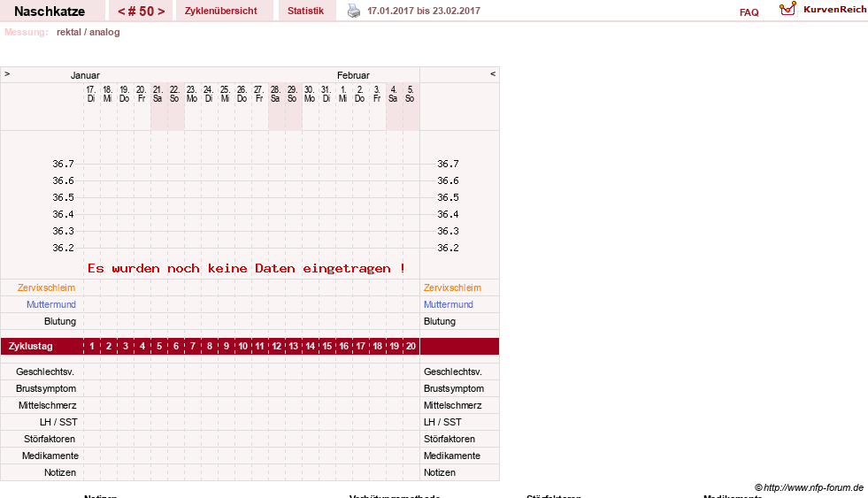
Task: Click the cycle number # 50
Action: 142,11
